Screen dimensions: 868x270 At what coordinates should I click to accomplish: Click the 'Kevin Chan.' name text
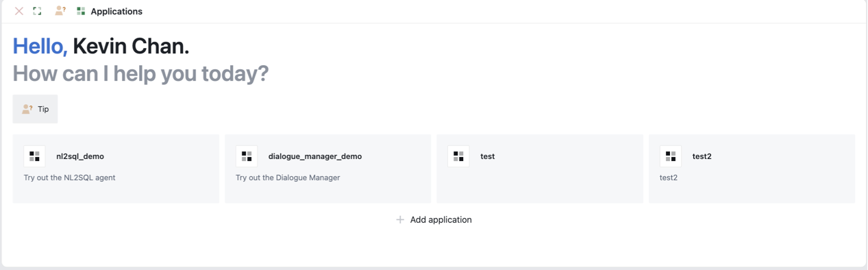(x=131, y=46)
